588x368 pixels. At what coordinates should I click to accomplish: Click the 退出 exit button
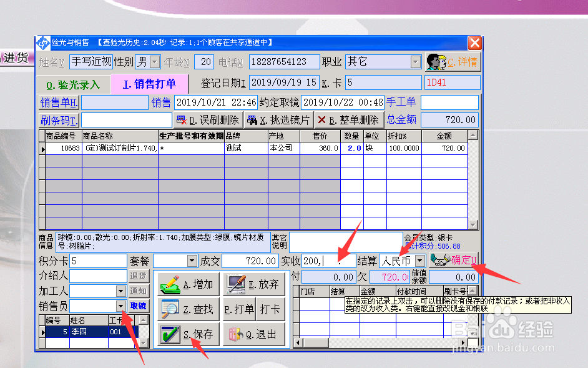point(253,334)
